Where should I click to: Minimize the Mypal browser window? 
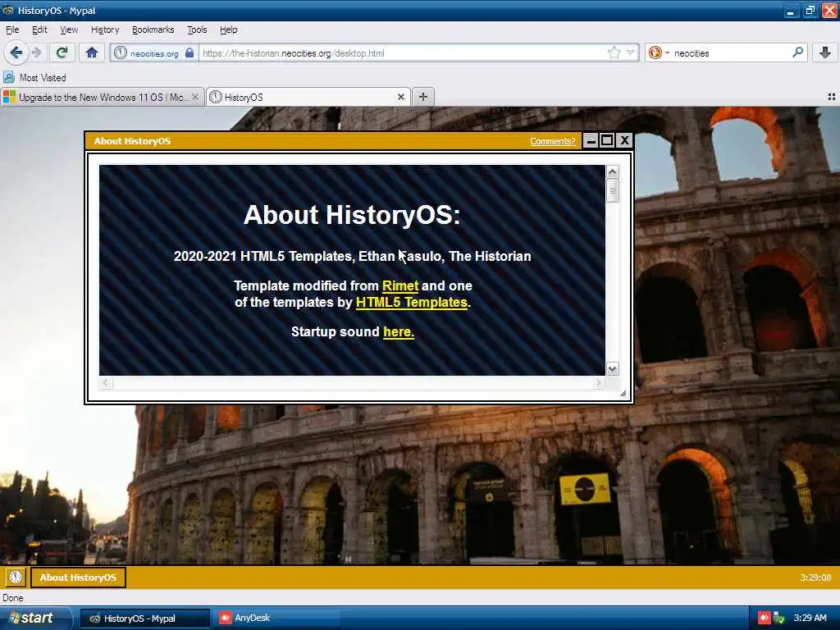792,10
